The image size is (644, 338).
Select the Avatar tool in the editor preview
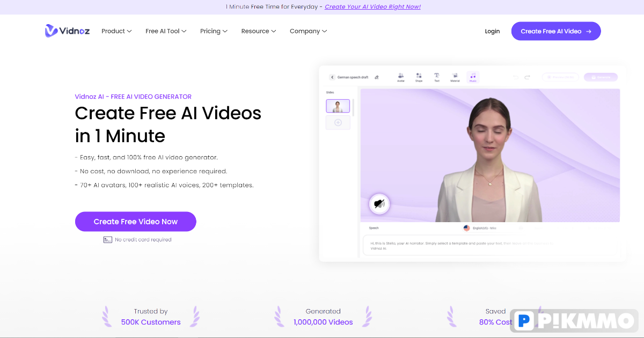401,77
